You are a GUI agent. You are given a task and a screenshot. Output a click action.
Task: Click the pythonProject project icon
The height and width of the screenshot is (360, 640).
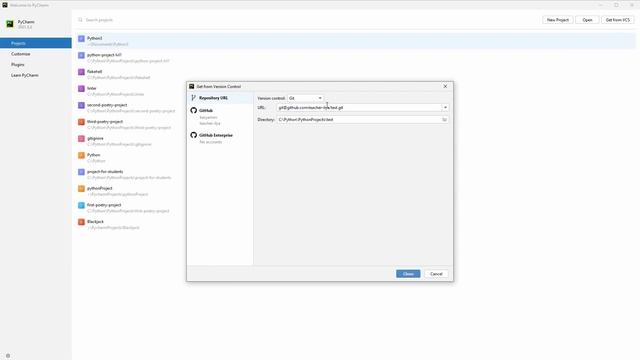[x=81, y=189]
